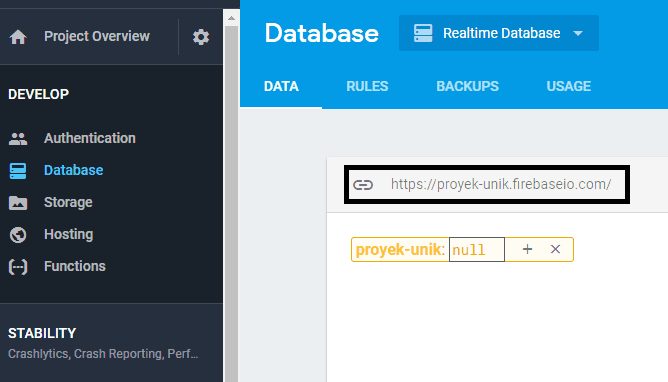The height and width of the screenshot is (382, 668).
Task: Click the Storage folder icon
Action: click(18, 203)
